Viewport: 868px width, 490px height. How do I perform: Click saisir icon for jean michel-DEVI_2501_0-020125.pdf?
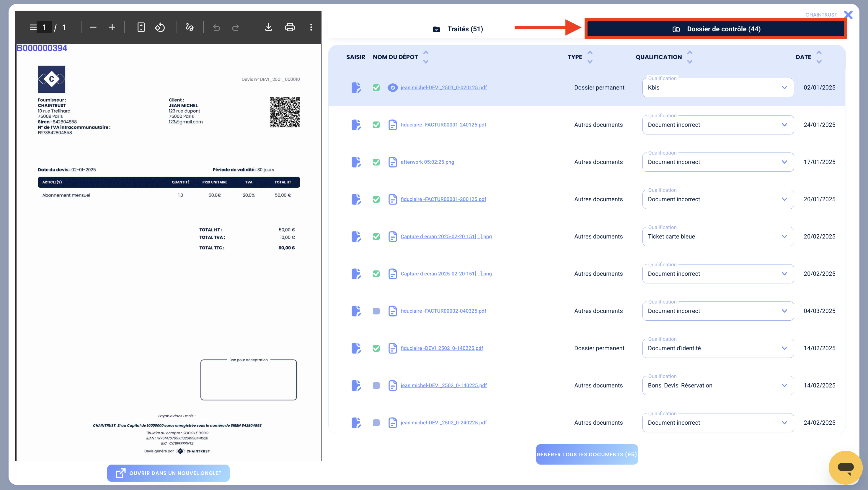tap(356, 88)
